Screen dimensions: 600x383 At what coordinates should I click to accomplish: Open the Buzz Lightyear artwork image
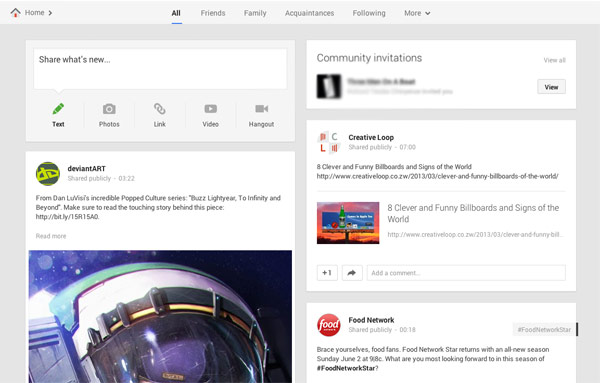pyautogui.click(x=160, y=316)
